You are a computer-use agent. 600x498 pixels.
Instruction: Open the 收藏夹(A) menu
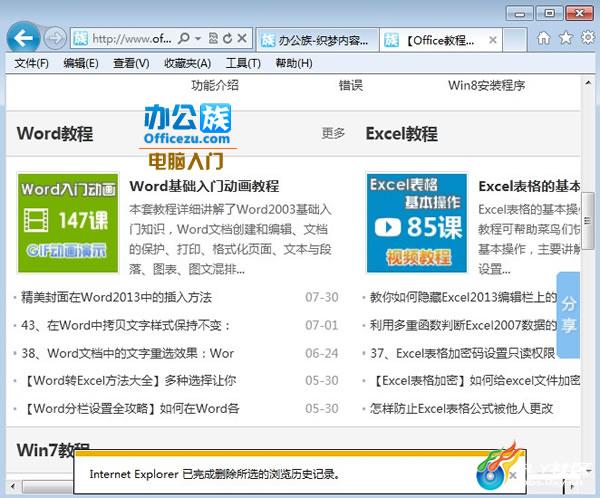click(188, 63)
